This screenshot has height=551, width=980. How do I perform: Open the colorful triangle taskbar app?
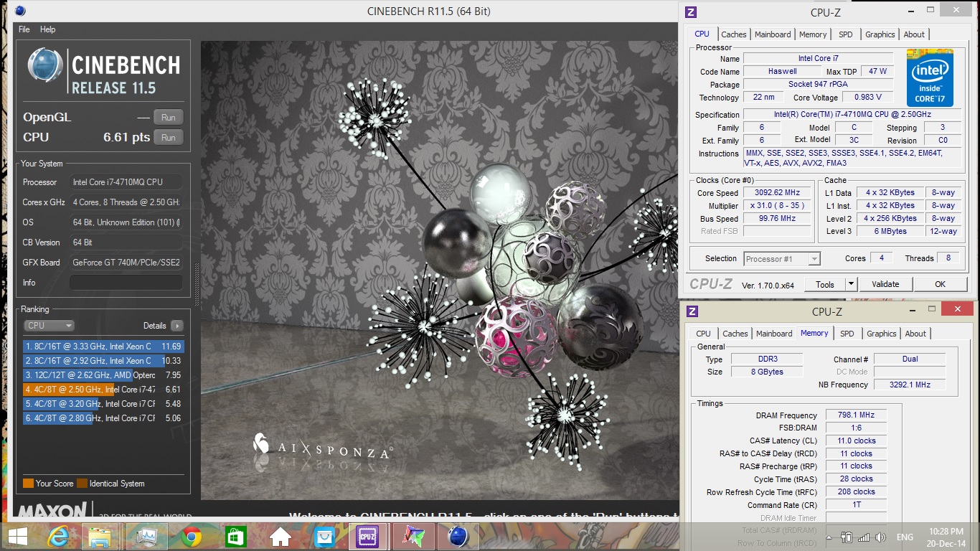point(413,537)
